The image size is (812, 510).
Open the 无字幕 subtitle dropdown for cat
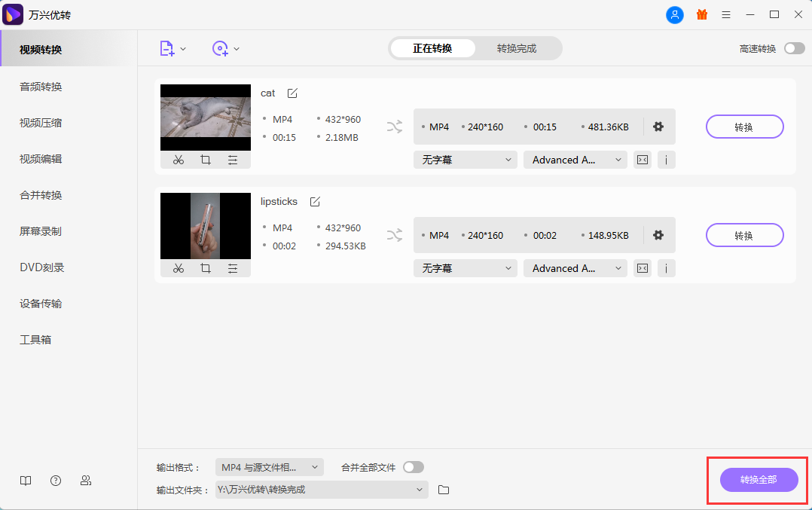(x=465, y=159)
